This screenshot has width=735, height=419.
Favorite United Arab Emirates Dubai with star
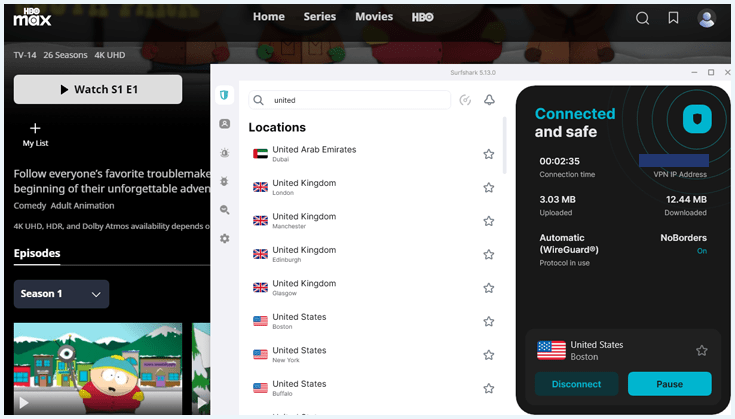pyautogui.click(x=488, y=154)
